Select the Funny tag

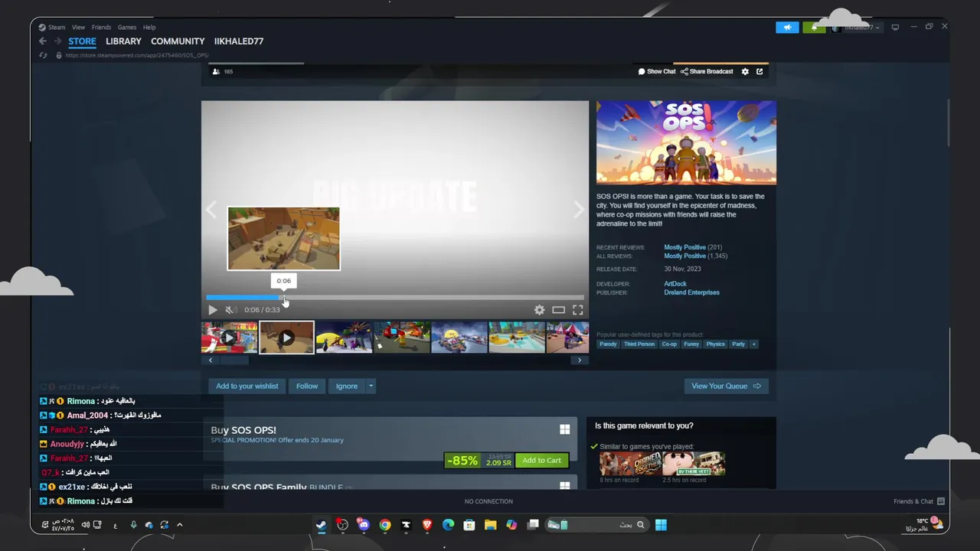click(691, 344)
